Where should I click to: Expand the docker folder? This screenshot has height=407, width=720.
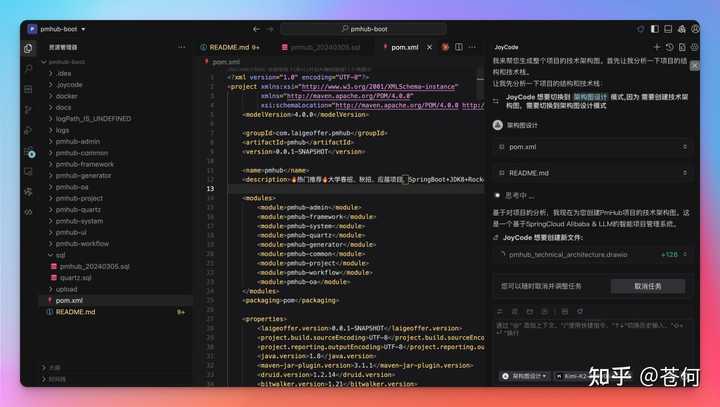click(x=51, y=96)
